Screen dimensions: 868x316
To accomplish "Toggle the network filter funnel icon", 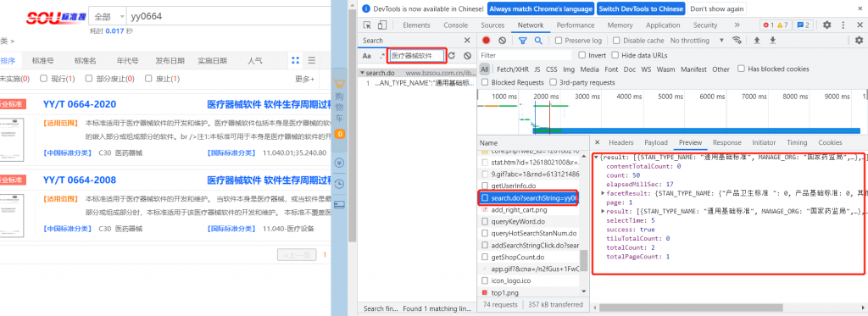I will tap(522, 41).
